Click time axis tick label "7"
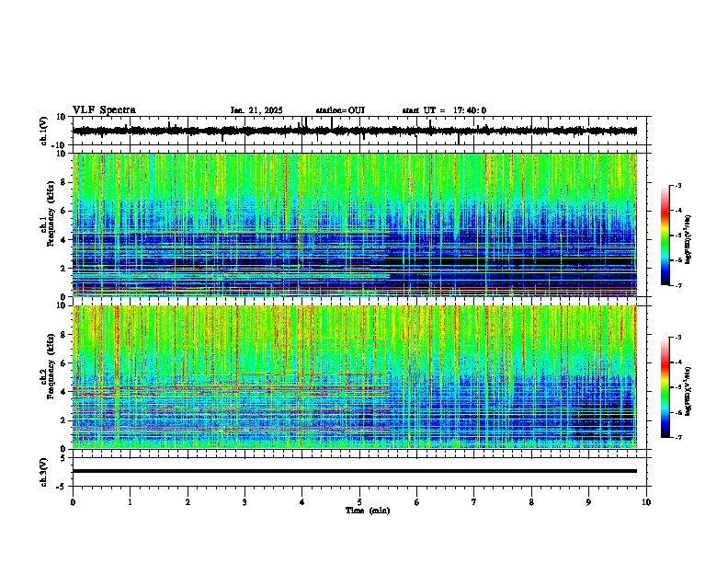 pyautogui.click(x=474, y=502)
